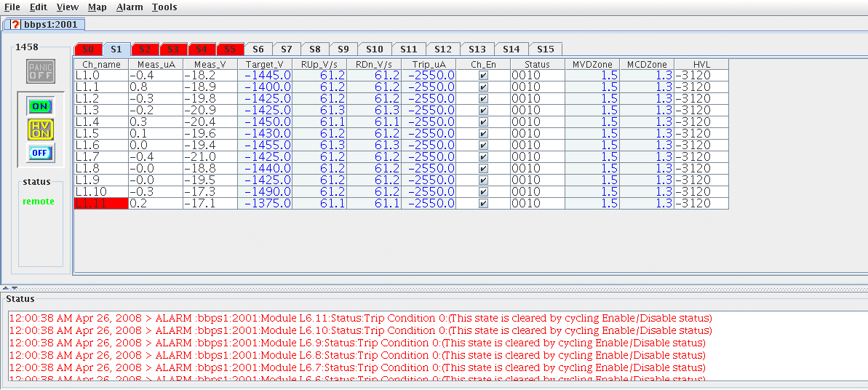This screenshot has width=868, height=390.
Task: Open the View menu
Action: point(68,7)
